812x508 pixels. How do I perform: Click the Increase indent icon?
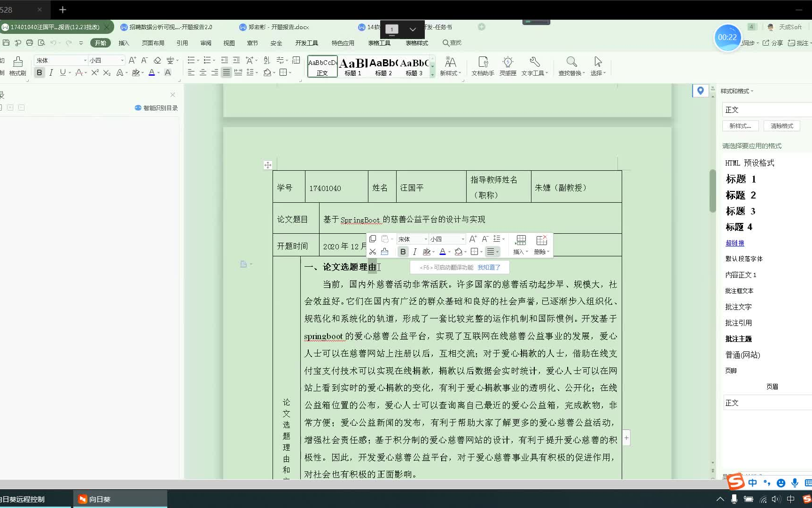(x=236, y=60)
